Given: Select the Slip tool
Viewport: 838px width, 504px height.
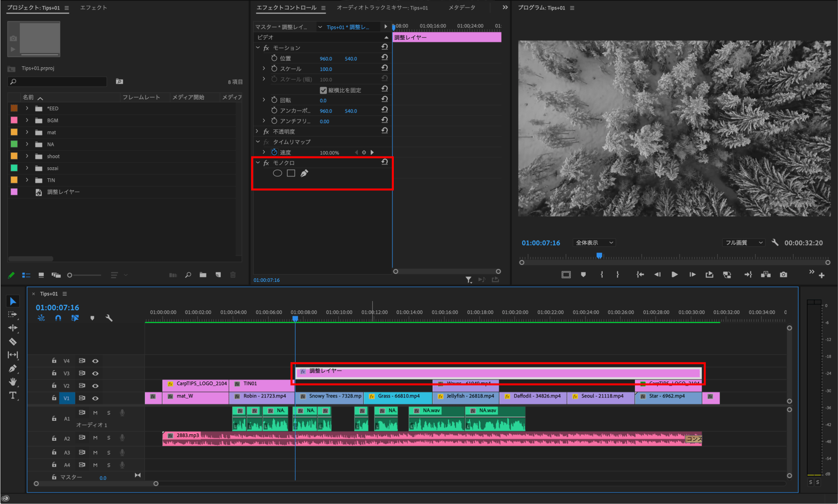Looking at the screenshot, I should click(13, 355).
